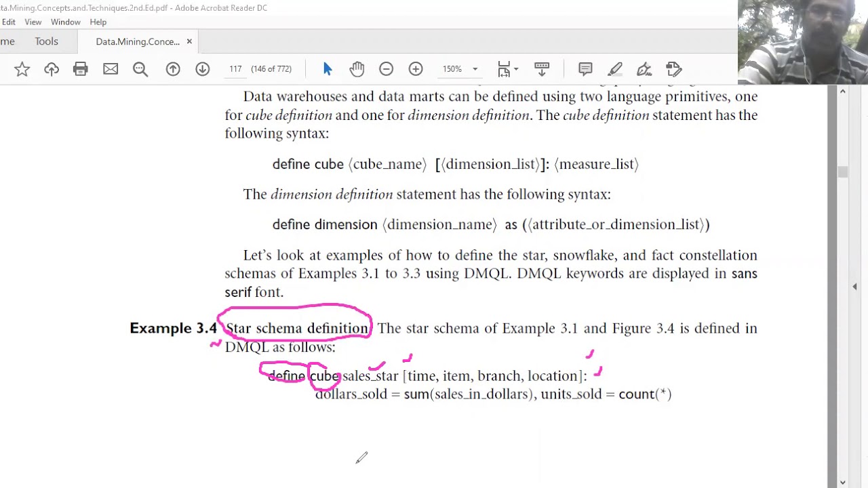Select the highlighter pen tool
This screenshot has height=488, width=868.
[x=615, y=69]
